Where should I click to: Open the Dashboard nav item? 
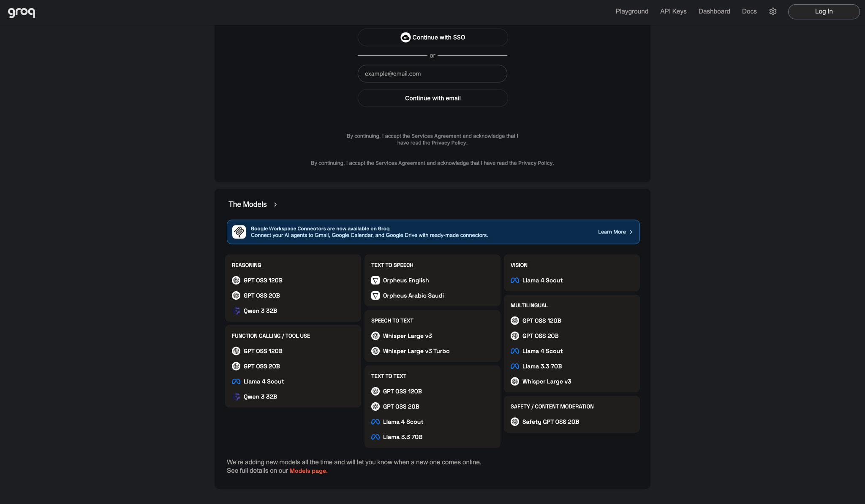coord(714,11)
